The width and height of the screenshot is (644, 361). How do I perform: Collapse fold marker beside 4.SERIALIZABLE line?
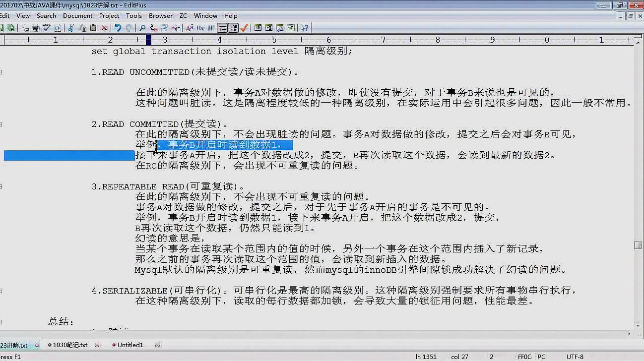pos(1,291)
